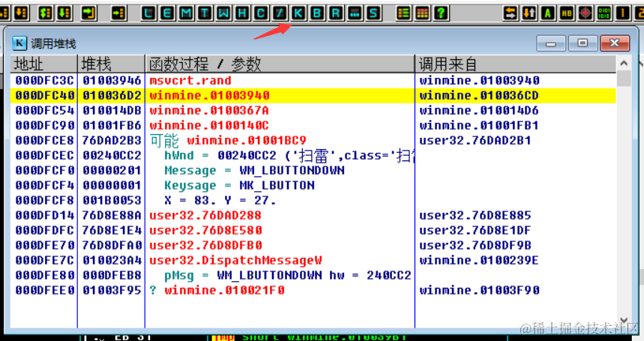Click the 0101 binary plugin icon
644x341 pixels.
pos(604,13)
